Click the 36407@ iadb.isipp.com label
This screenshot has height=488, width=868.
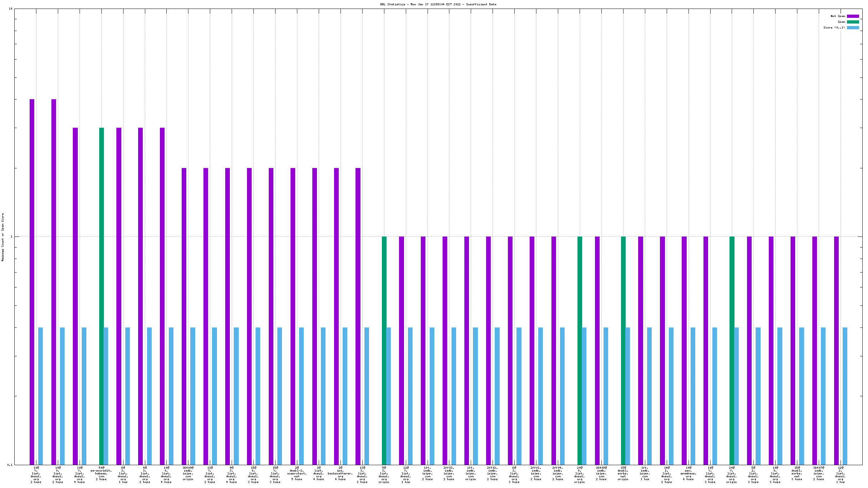click(819, 473)
